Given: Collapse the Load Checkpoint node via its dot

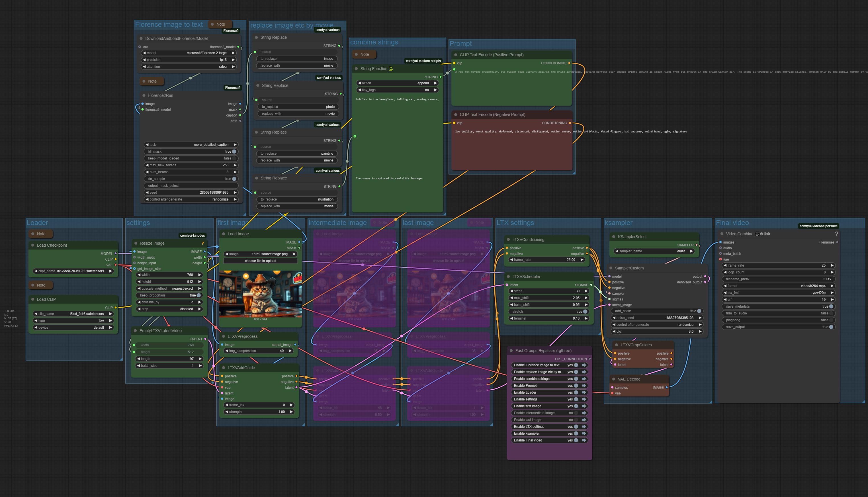Looking at the screenshot, I should point(33,245).
